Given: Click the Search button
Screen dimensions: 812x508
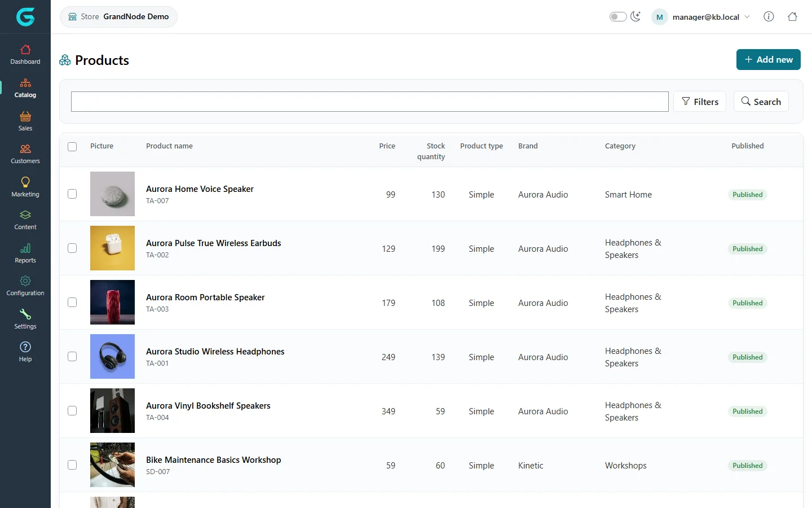Looking at the screenshot, I should click(761, 102).
